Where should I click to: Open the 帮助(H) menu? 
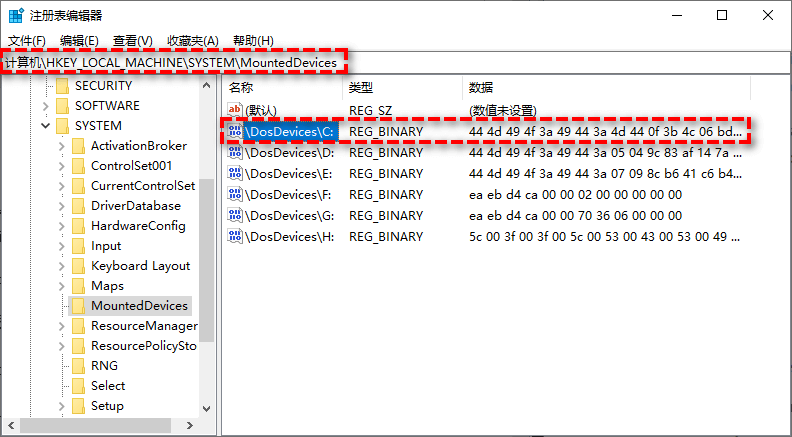click(253, 41)
